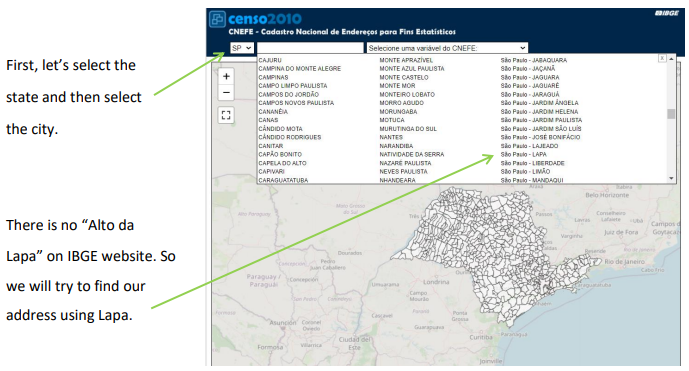This screenshot has height=371, width=689.
Task: Close the city list popup
Action: 662,58
